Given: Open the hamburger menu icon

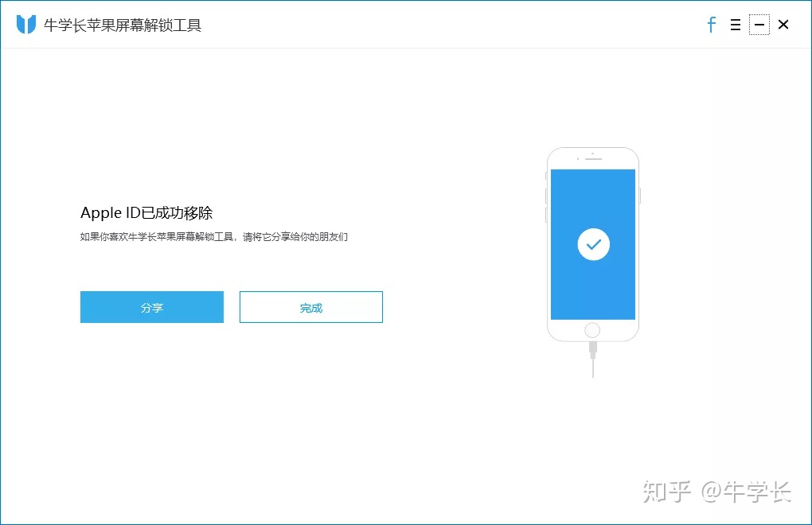Looking at the screenshot, I should click(736, 25).
